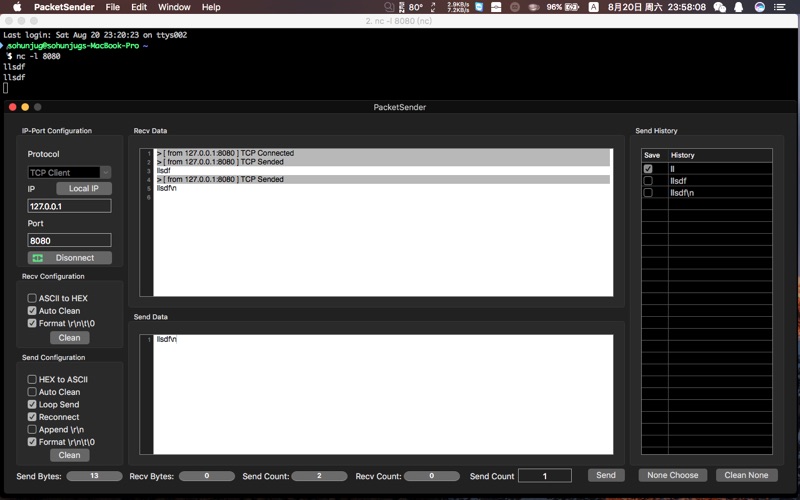Image resolution: width=800 pixels, height=500 pixels.
Task: Click the TeamViewer menu bar icon
Action: (479, 7)
